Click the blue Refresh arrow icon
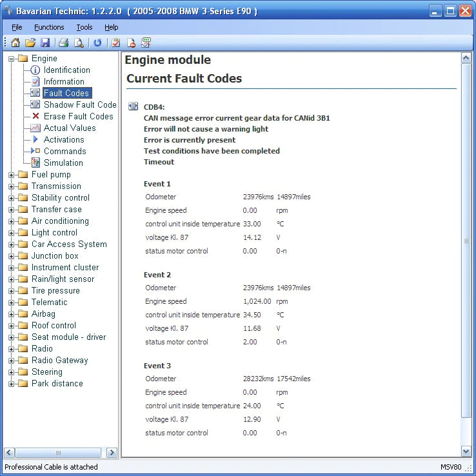Screen dimensions: 476x476 (97, 43)
